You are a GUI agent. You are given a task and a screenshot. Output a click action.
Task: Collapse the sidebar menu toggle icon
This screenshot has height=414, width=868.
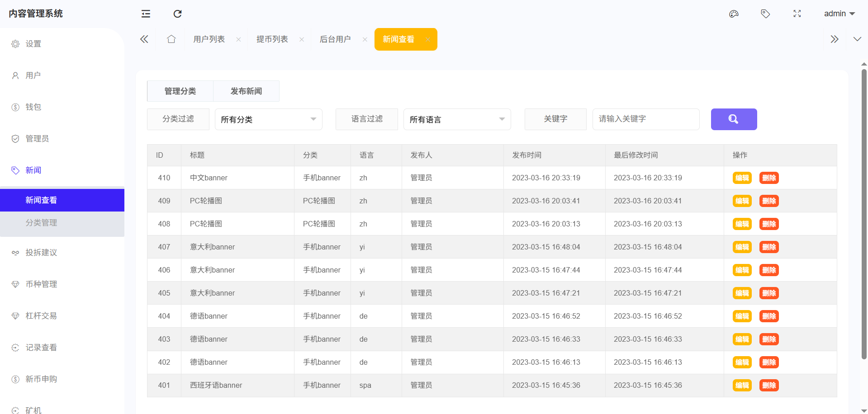point(146,14)
